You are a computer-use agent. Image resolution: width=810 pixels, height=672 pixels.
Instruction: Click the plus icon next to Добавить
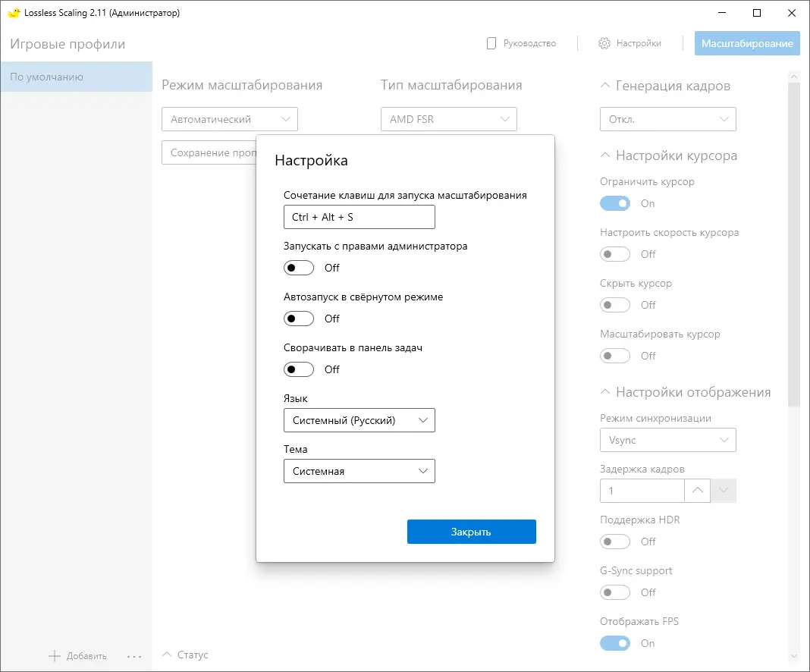(x=55, y=656)
